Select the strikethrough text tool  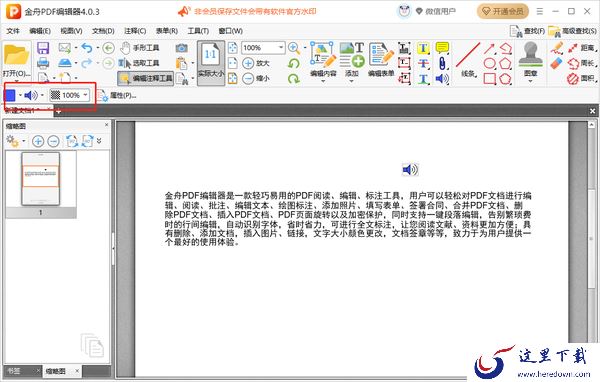tap(423, 63)
